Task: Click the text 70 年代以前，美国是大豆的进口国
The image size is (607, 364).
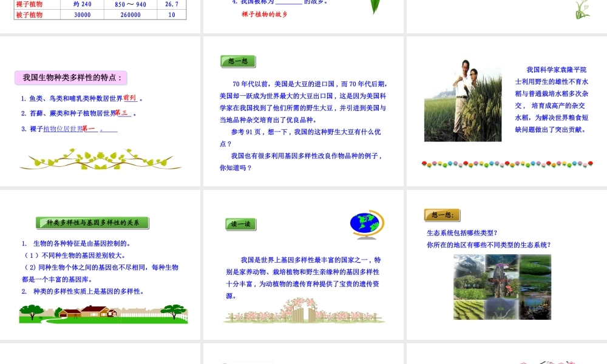Action: click(x=283, y=84)
